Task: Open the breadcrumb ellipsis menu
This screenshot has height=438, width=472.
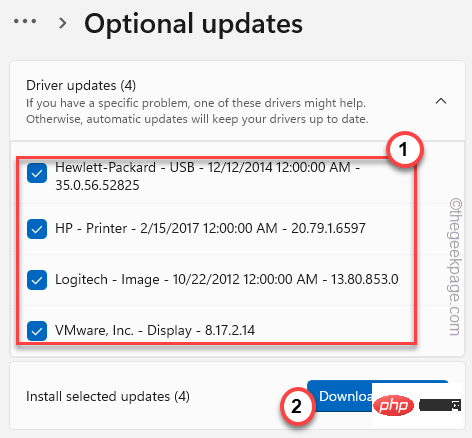Action: point(25,21)
